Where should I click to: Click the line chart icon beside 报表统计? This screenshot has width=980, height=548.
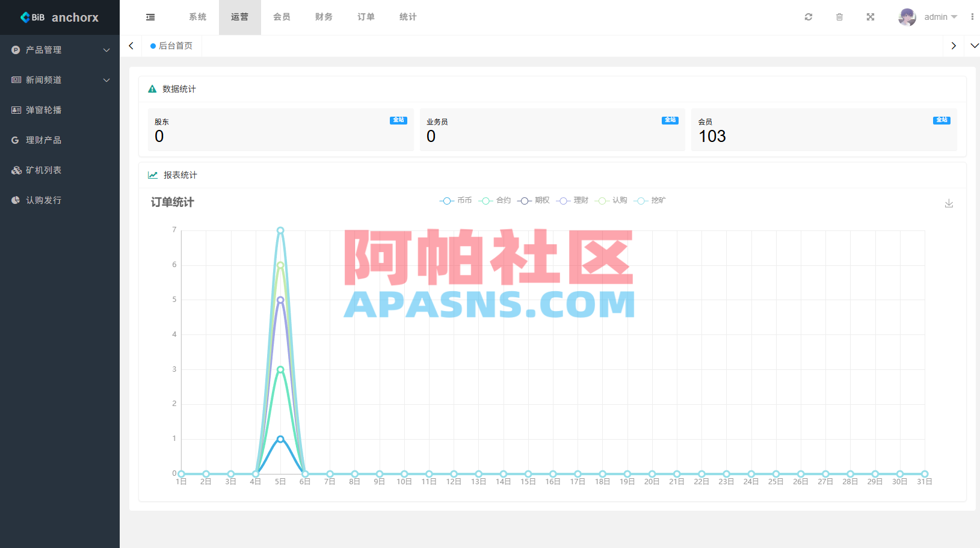pyautogui.click(x=153, y=175)
